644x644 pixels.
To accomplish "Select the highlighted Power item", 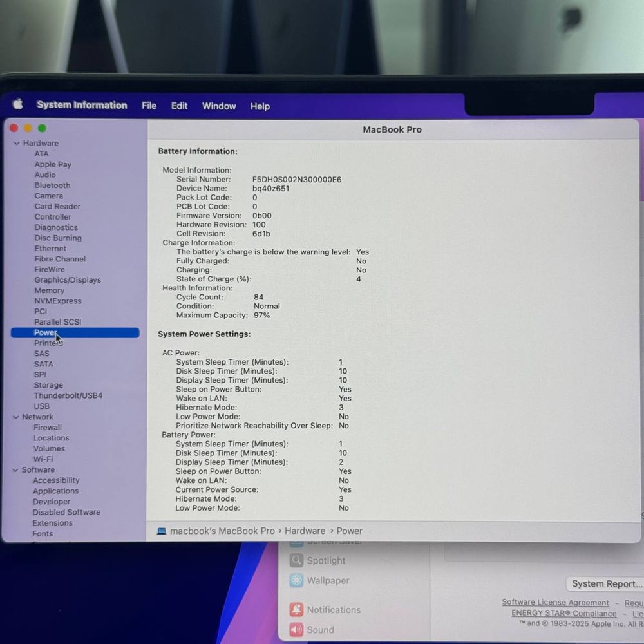I will click(x=75, y=333).
